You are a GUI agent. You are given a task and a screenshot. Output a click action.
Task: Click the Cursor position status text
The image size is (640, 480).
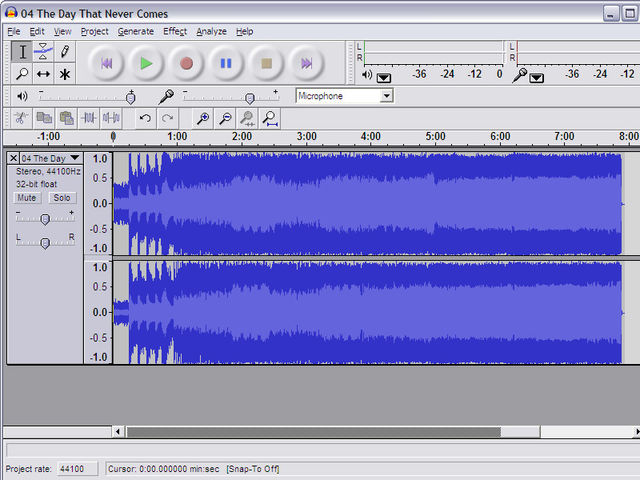coord(163,469)
